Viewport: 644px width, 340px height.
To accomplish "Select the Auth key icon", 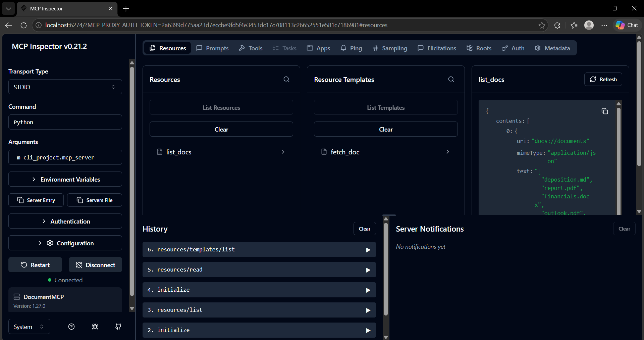I will [505, 48].
